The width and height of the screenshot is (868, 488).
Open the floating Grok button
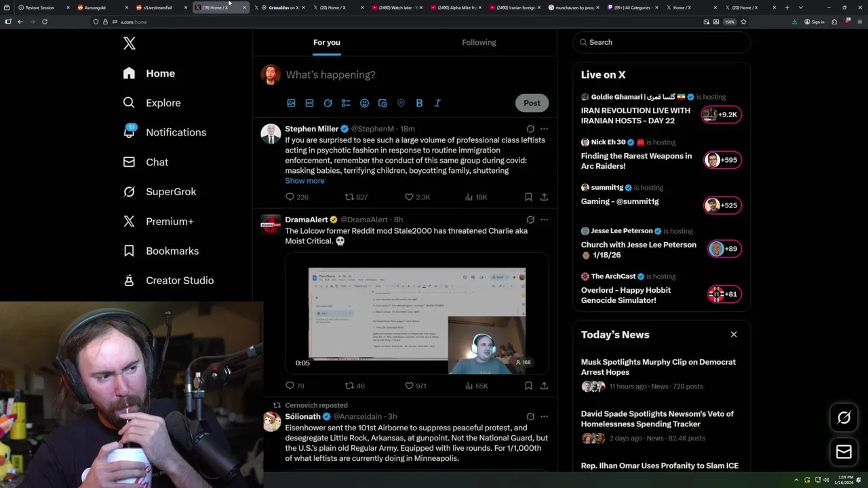point(844,418)
